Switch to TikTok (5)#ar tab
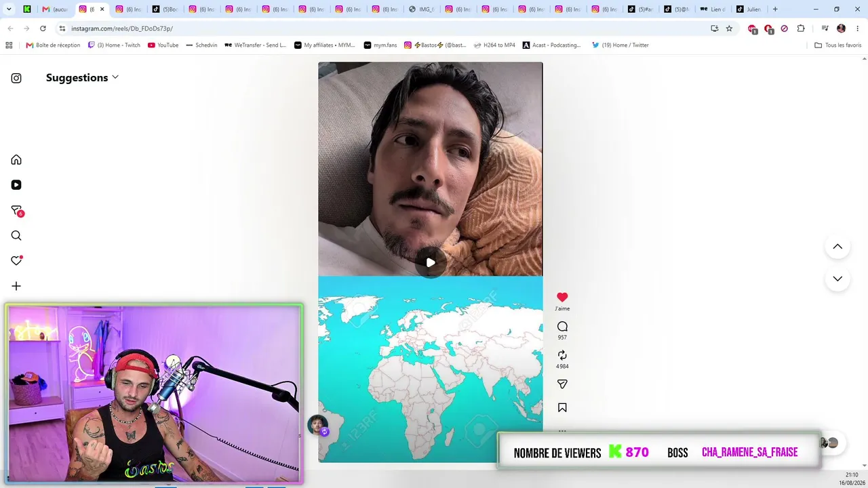The height and width of the screenshot is (488, 868). click(x=640, y=9)
